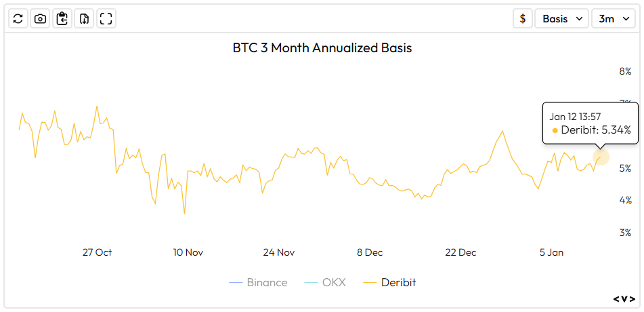Enable the Binance series in legend
Screen dimensions: 644x312
tap(259, 282)
